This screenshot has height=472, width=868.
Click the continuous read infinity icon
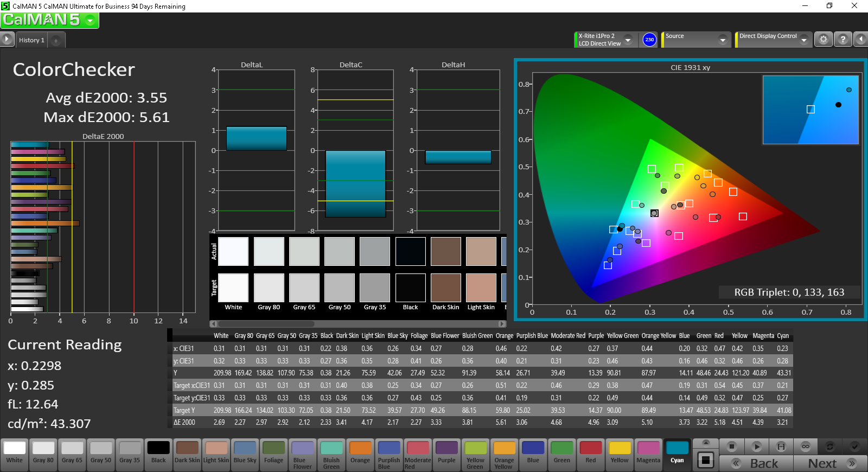tap(806, 447)
